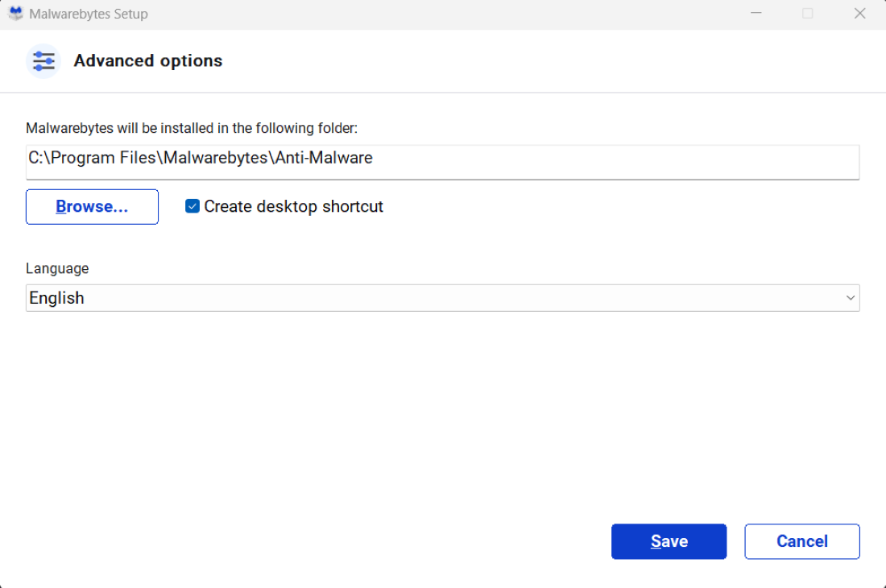This screenshot has width=886, height=588.
Task: Expand the Language list using chevron arrow
Action: point(851,298)
